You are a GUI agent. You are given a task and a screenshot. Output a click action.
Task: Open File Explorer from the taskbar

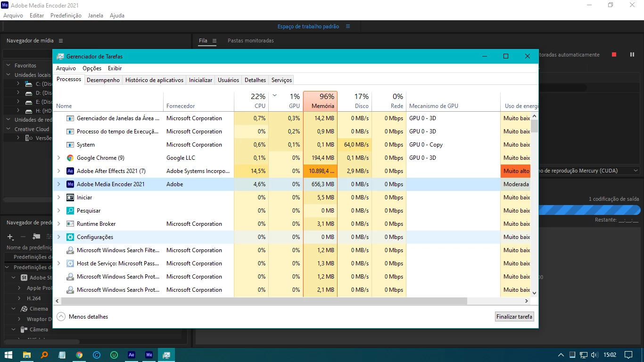(x=26, y=354)
